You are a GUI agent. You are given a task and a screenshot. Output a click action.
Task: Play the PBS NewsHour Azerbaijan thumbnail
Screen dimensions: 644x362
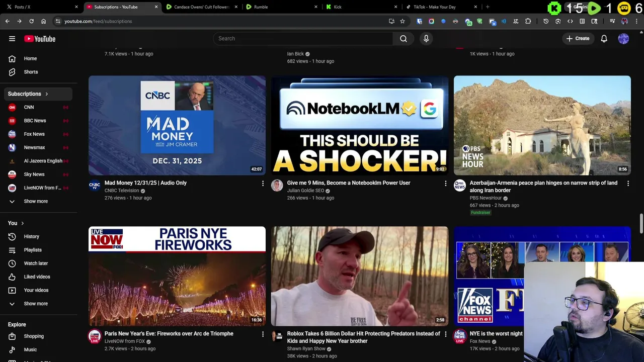542,125
